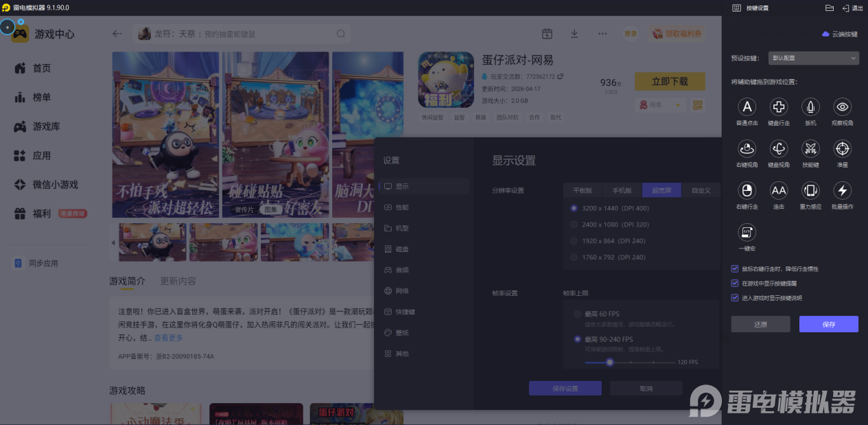Click 立即下载 download button
The width and height of the screenshot is (868, 425).
coord(670,82)
